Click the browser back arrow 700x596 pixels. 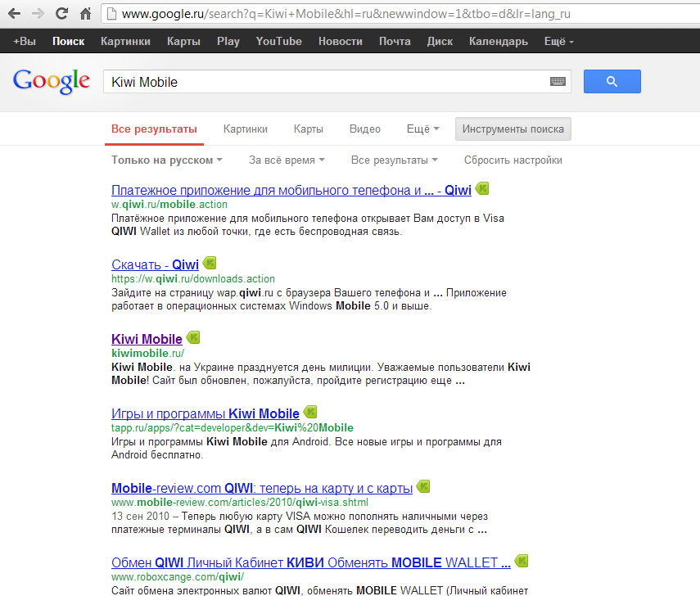(14, 14)
